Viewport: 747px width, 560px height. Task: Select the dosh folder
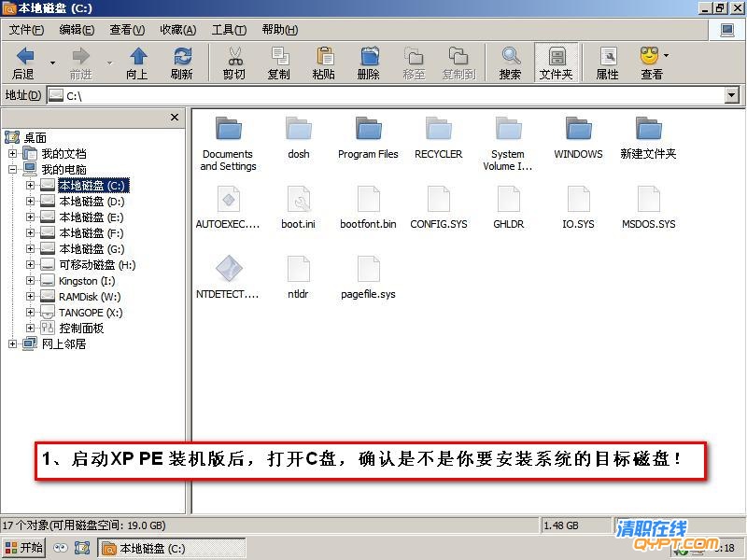coord(298,138)
